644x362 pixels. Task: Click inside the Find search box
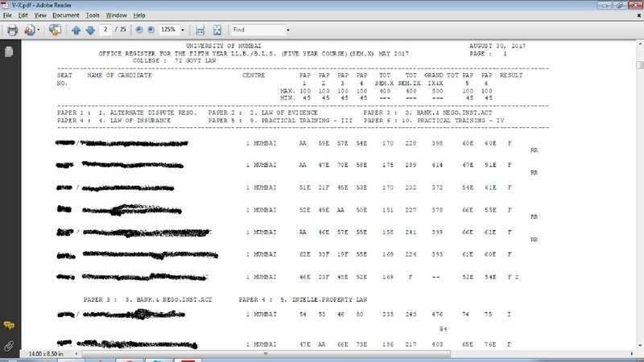pyautogui.click(x=255, y=31)
